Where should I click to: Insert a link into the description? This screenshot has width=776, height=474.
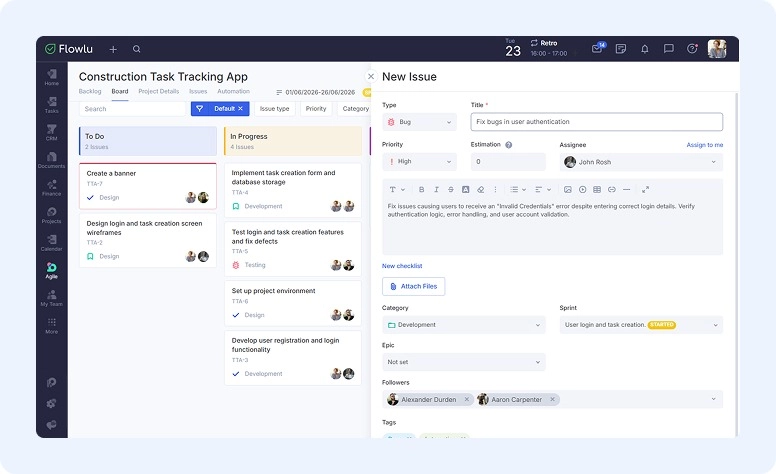[x=612, y=190]
